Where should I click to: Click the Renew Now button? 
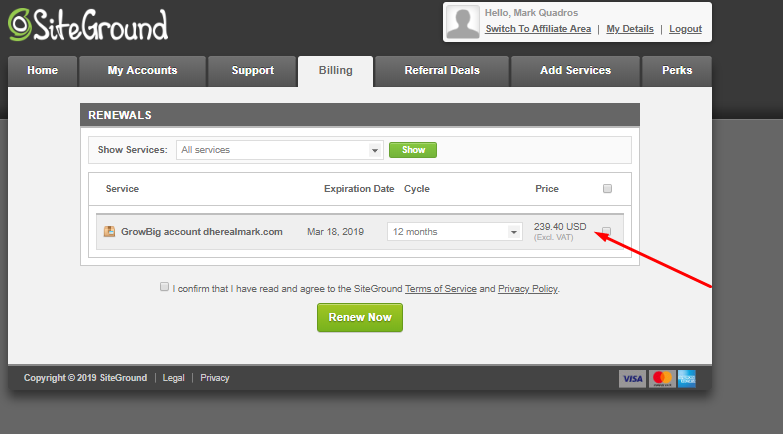click(360, 318)
